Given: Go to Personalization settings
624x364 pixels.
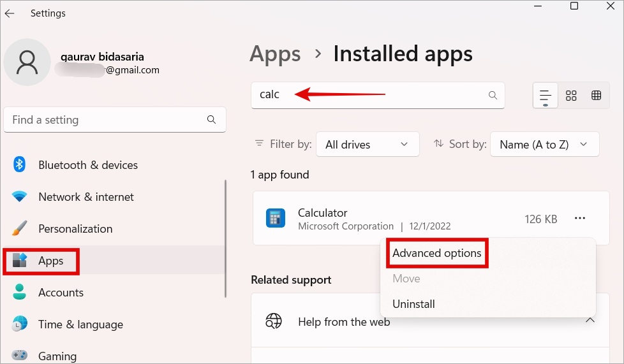Looking at the screenshot, I should [75, 229].
